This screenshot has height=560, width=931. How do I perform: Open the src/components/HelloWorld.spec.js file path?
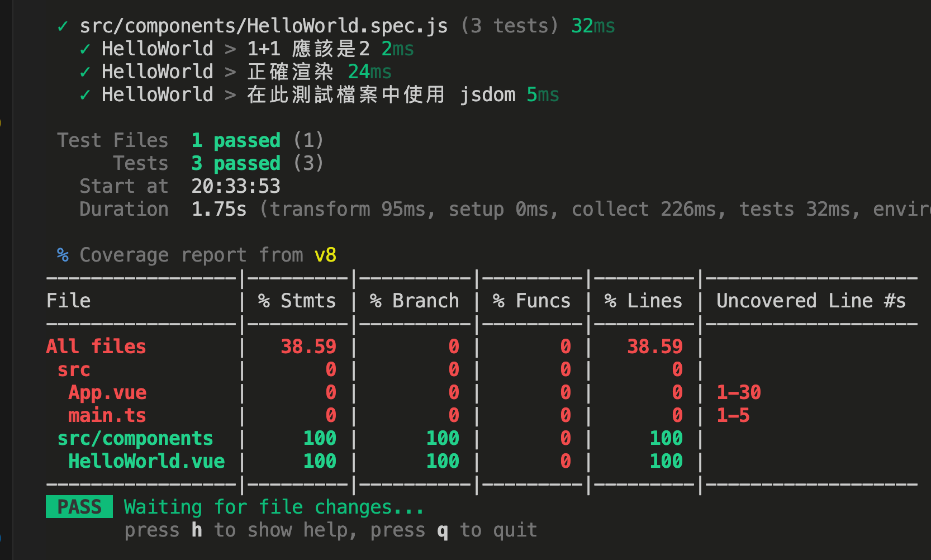pyautogui.click(x=263, y=26)
